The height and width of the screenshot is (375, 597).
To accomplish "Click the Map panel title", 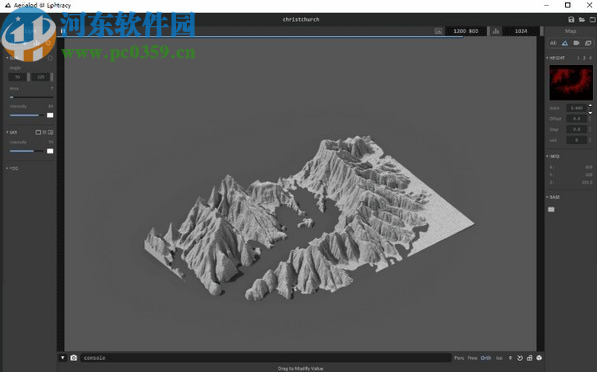I will [570, 31].
